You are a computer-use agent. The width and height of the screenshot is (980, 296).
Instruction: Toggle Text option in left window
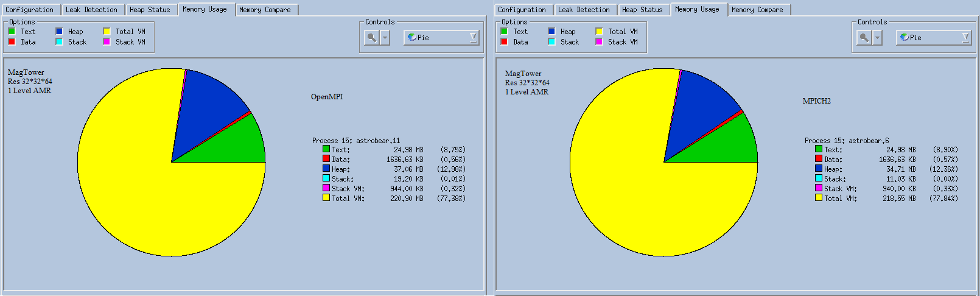12,31
